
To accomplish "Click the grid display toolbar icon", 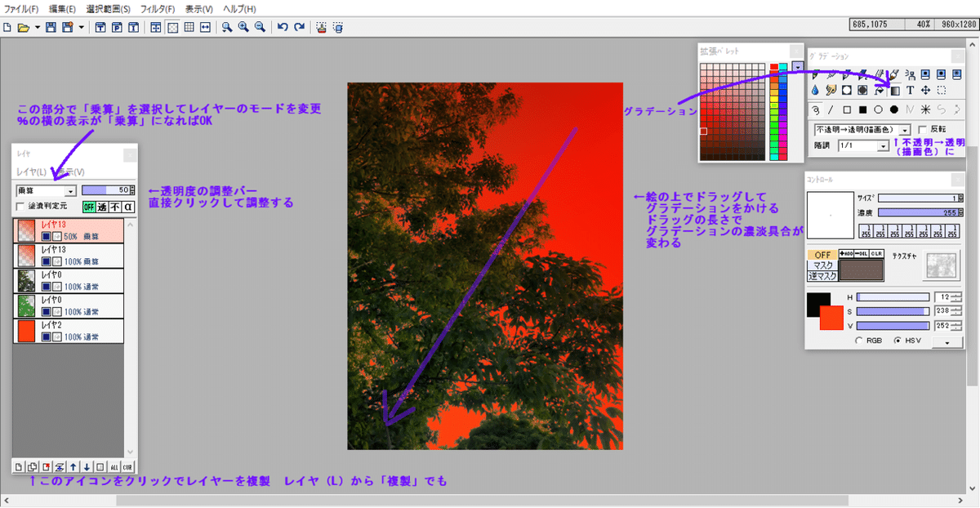I will [x=189, y=28].
